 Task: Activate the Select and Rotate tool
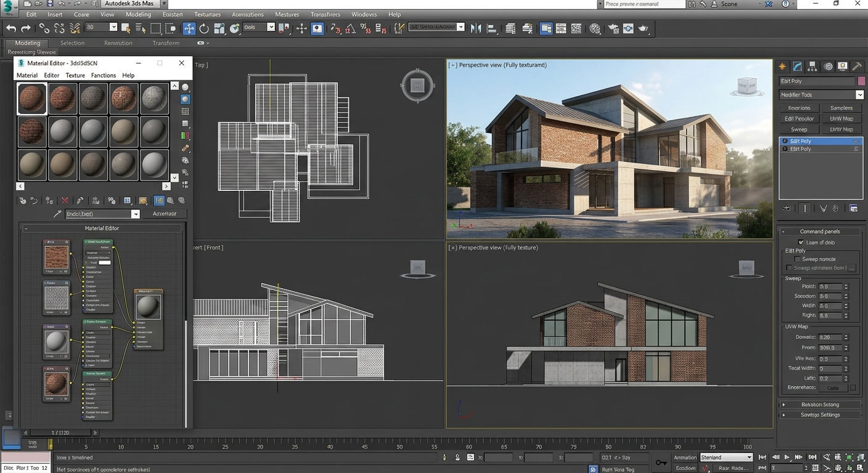[x=203, y=28]
